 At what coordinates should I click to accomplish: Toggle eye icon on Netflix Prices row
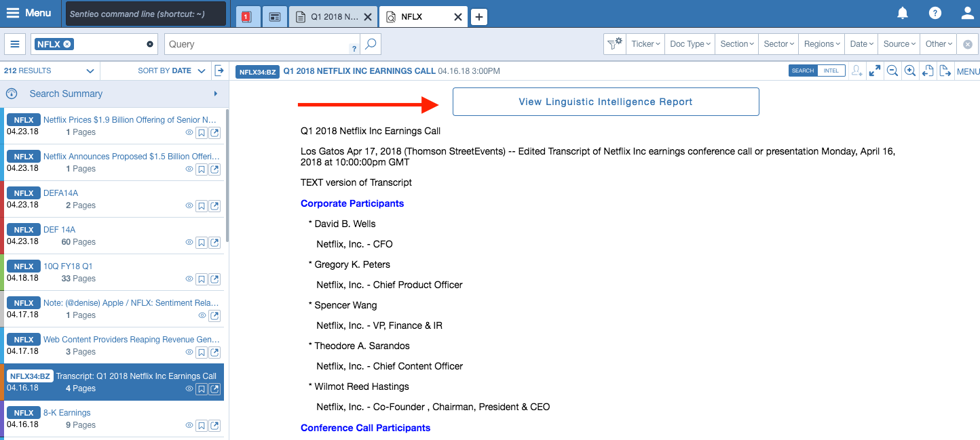pyautogui.click(x=189, y=133)
